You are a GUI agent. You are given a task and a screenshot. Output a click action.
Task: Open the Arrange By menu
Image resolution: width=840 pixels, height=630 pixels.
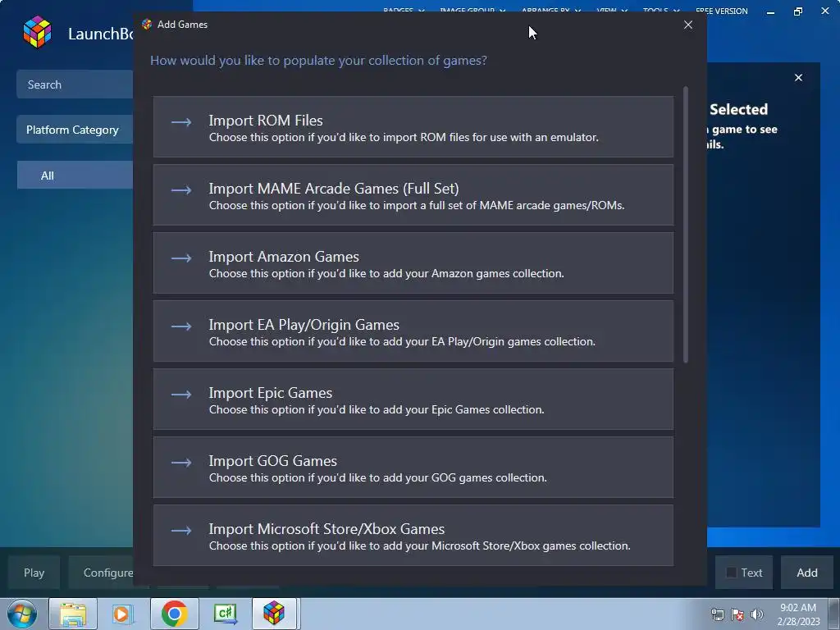[x=550, y=10]
